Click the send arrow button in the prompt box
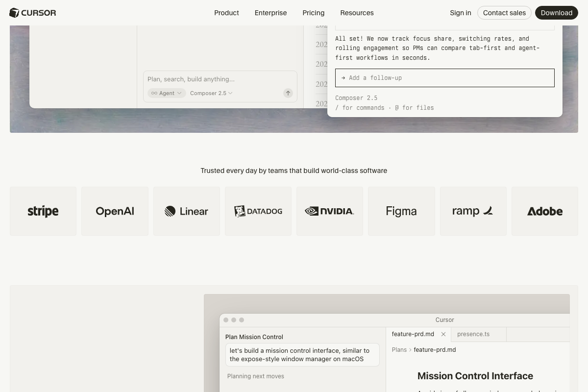The height and width of the screenshot is (392, 588). coord(288,93)
